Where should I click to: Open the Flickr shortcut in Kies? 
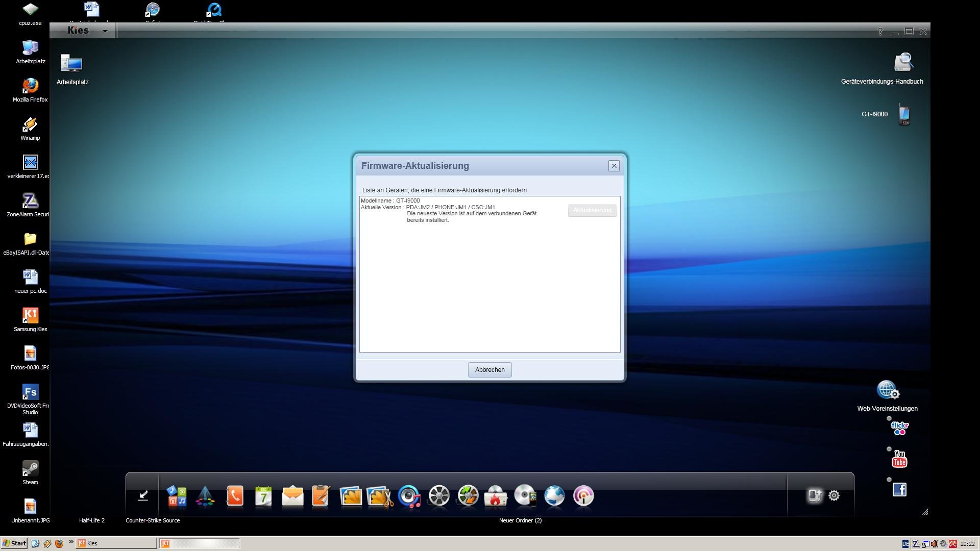tap(899, 428)
